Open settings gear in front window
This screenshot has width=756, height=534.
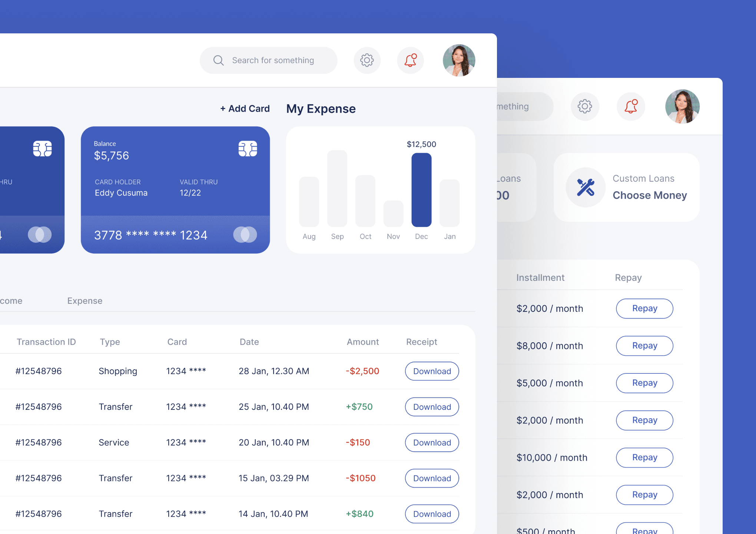pyautogui.click(x=367, y=60)
